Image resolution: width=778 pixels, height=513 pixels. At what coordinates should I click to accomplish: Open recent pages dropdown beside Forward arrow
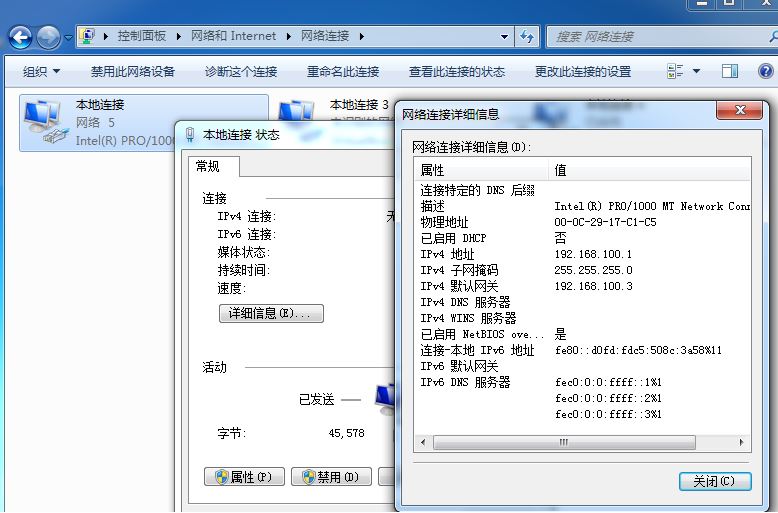[68, 37]
